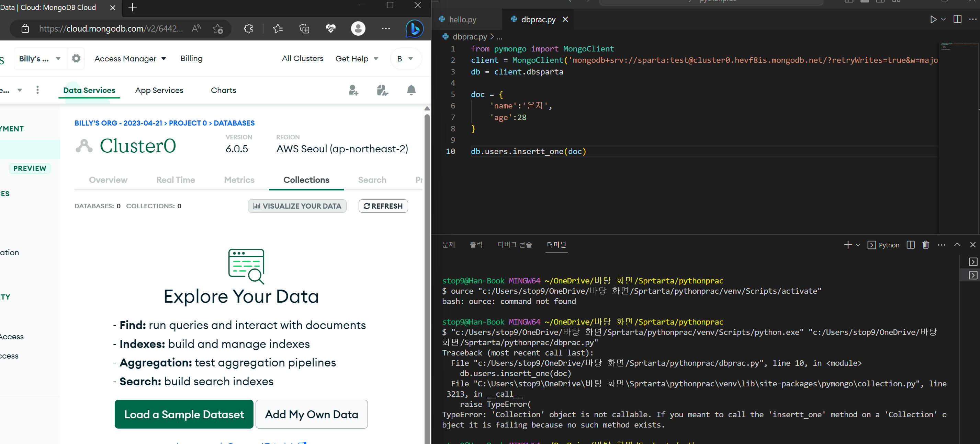Open the user account B dropdown
The image size is (980, 444).
(x=406, y=59)
